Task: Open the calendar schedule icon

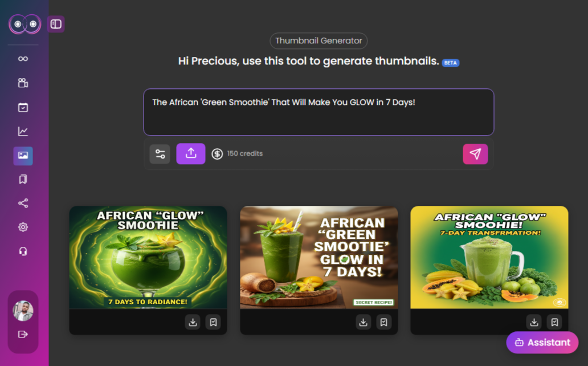Action: pyautogui.click(x=23, y=107)
